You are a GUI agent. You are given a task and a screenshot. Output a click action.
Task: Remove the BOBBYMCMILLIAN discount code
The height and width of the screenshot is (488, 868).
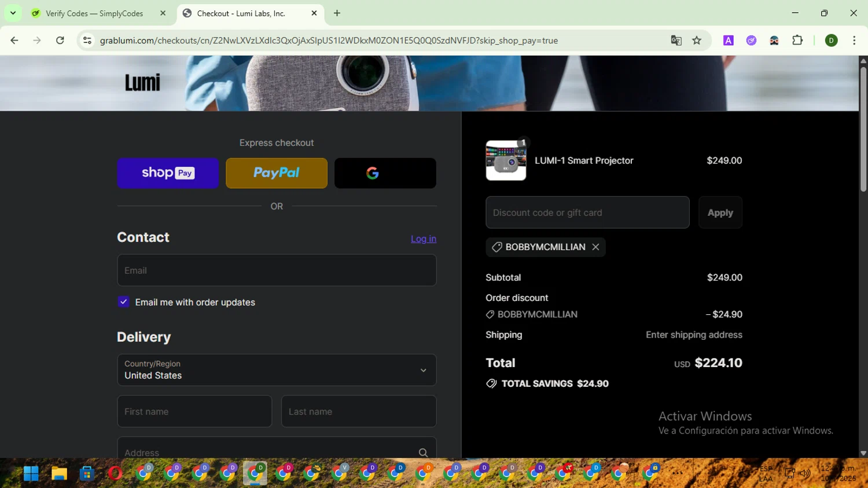[595, 247]
